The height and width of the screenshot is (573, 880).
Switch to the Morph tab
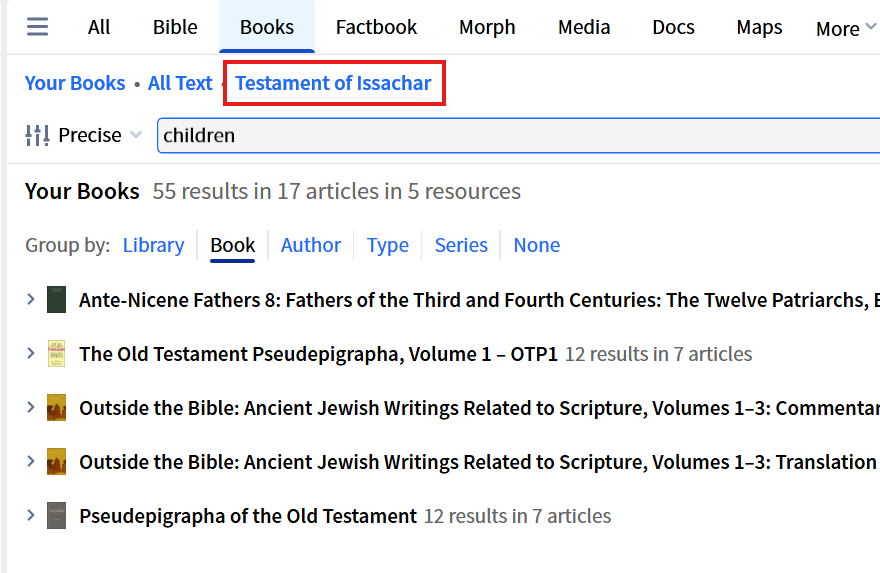tap(487, 27)
